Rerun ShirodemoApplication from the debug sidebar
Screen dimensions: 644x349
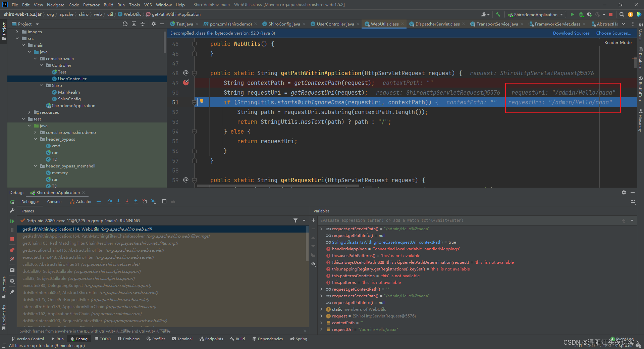click(x=12, y=202)
